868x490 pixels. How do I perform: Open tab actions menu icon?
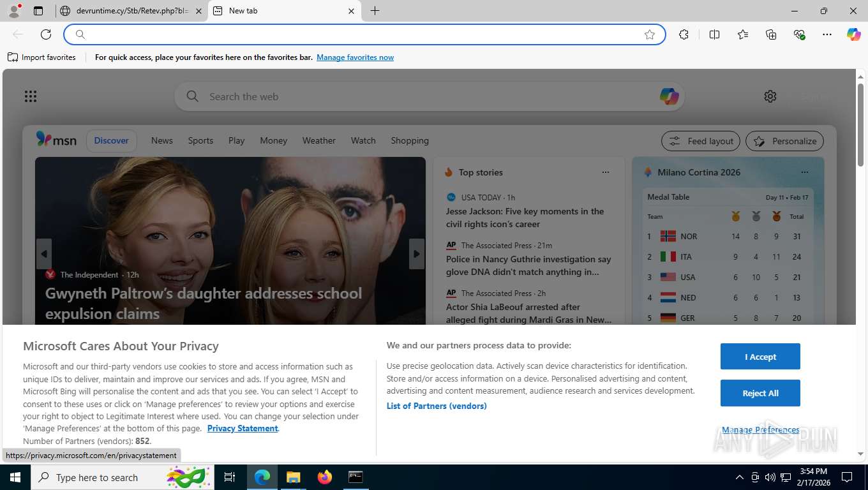pyautogui.click(x=38, y=11)
